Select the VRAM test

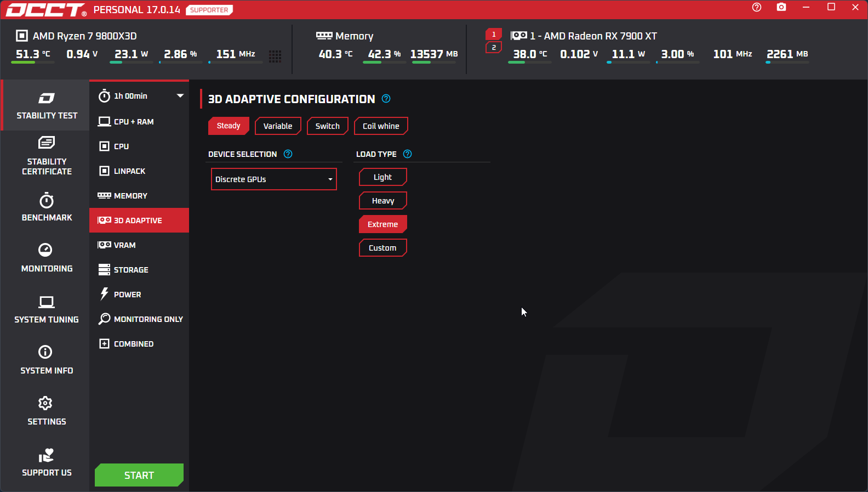point(139,245)
